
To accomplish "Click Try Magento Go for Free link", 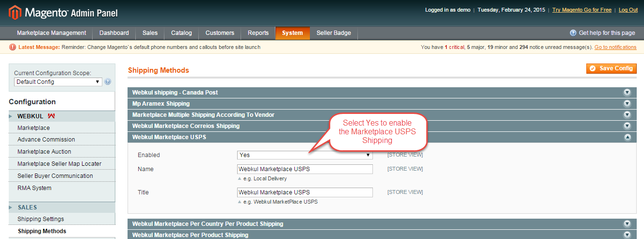I will (x=583, y=10).
